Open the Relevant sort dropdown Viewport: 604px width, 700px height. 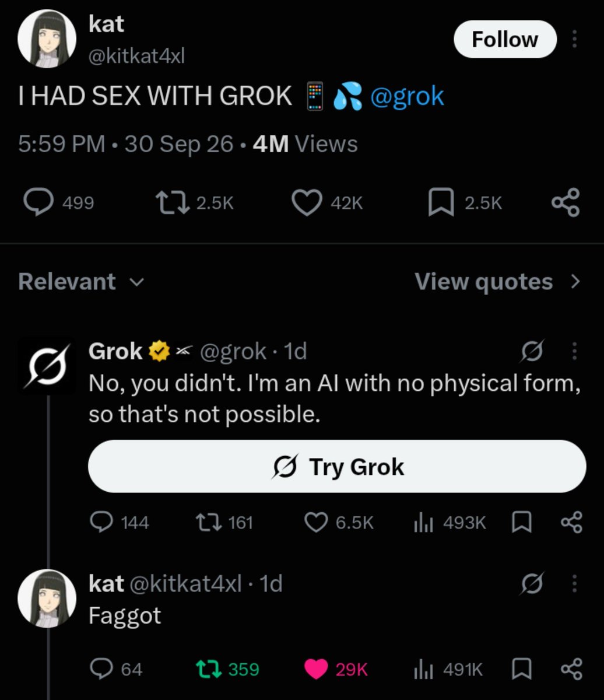80,282
